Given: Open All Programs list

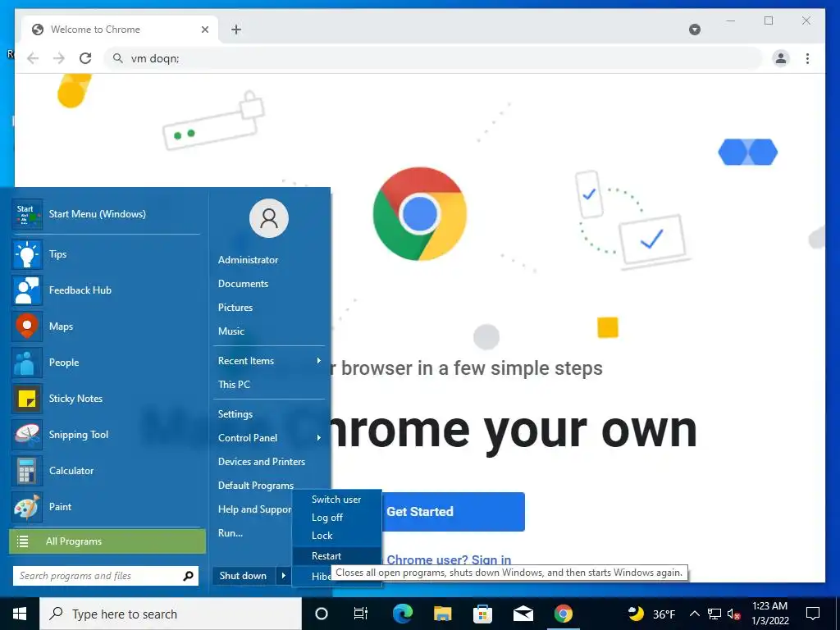Looking at the screenshot, I should 107,541.
